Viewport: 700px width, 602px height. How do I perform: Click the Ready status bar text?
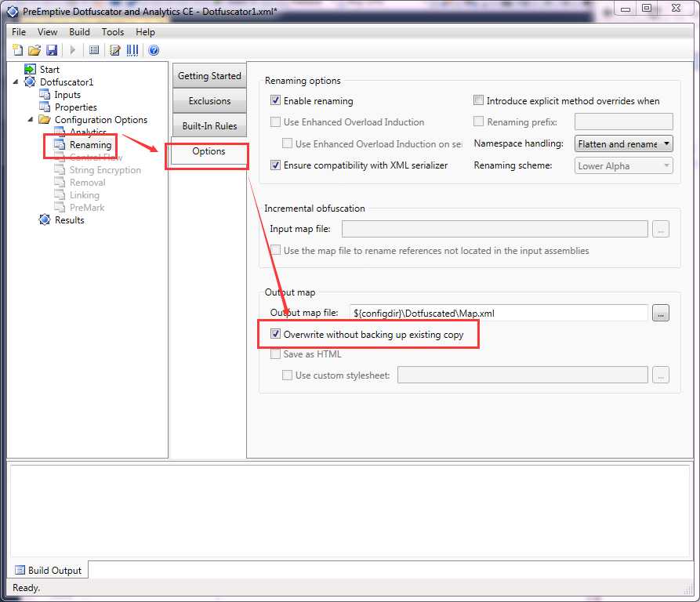click(x=27, y=588)
